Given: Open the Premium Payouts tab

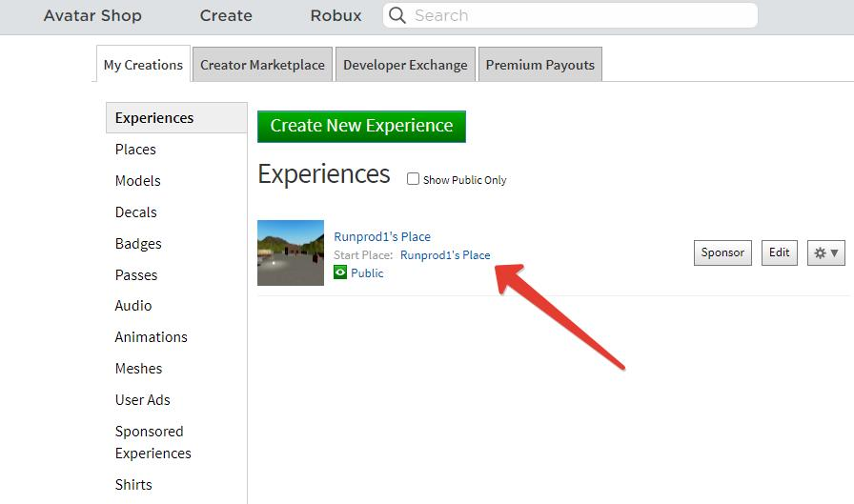Looking at the screenshot, I should point(539,65).
